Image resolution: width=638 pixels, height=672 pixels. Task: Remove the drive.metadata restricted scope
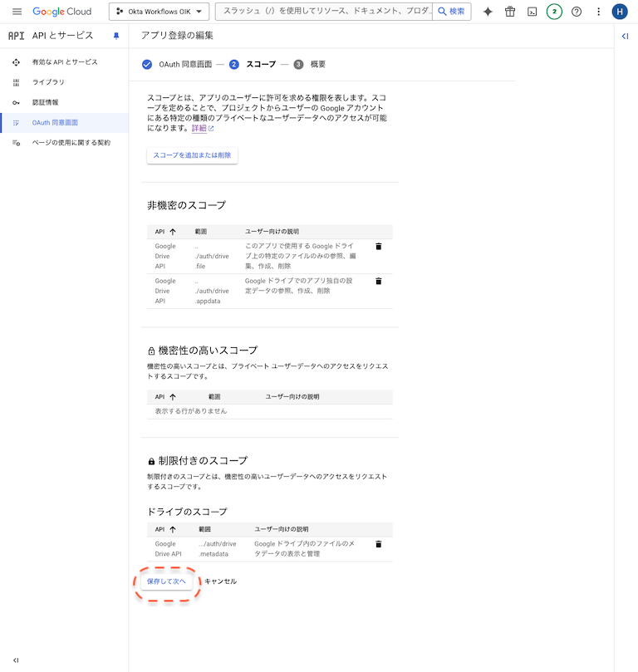(378, 544)
